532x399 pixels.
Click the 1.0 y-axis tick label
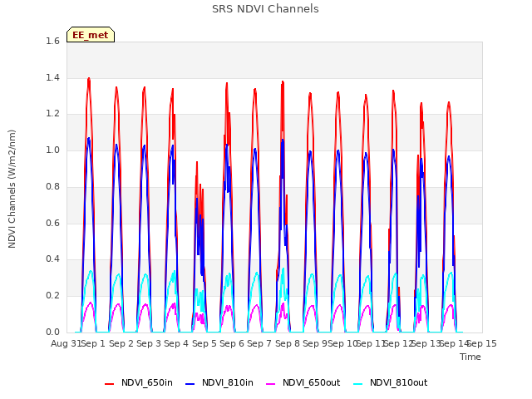pos(52,150)
